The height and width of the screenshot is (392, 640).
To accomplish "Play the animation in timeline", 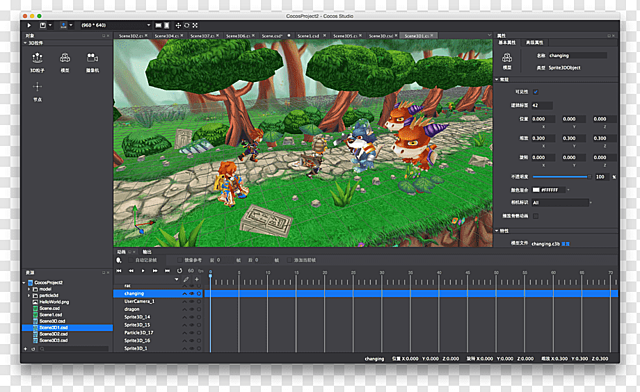I will [x=143, y=271].
